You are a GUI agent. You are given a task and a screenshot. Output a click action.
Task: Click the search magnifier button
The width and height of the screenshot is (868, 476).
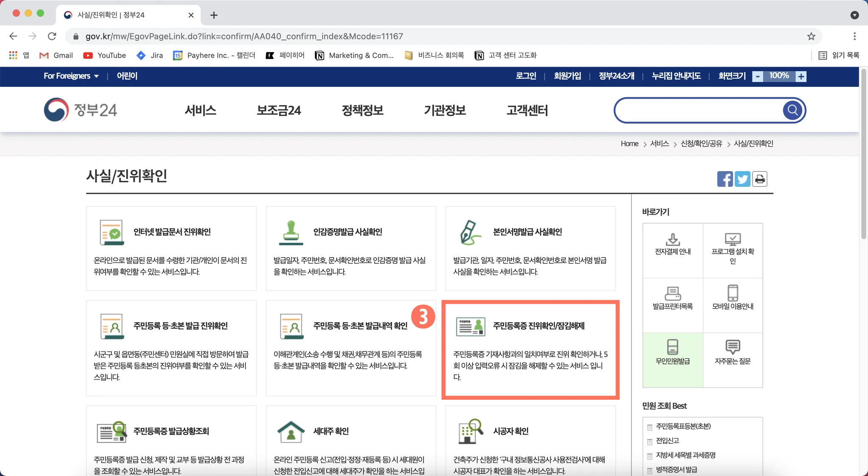(793, 111)
